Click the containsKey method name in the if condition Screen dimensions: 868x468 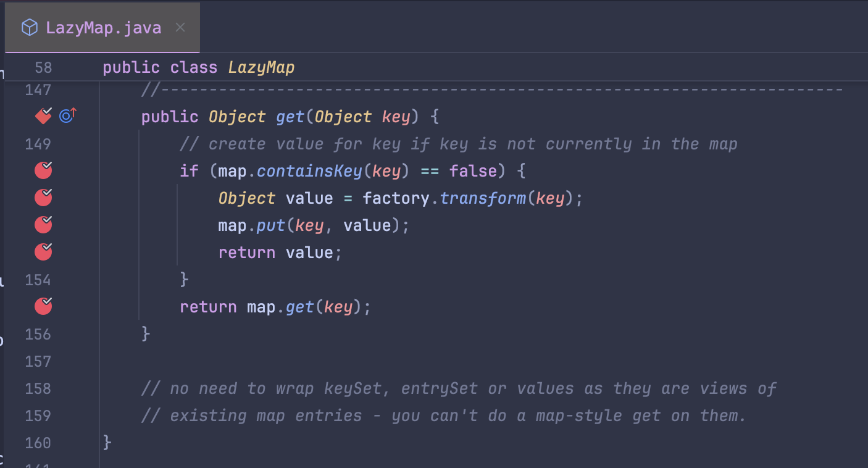(x=312, y=170)
